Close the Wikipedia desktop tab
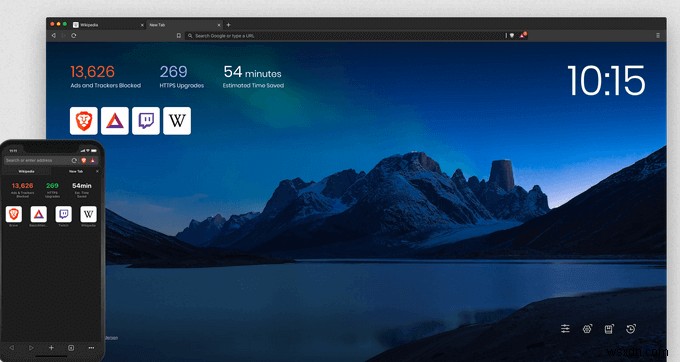Image resolution: width=680 pixels, height=362 pixels. point(142,25)
